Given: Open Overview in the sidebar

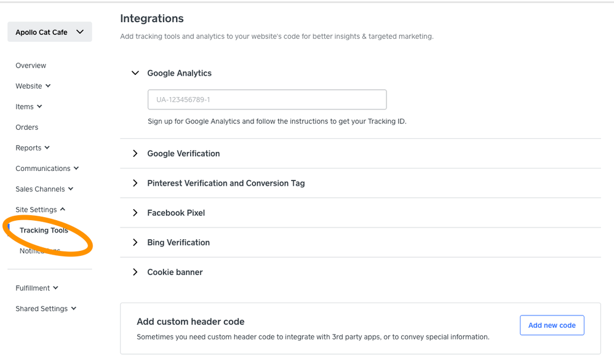Looking at the screenshot, I should point(31,65).
